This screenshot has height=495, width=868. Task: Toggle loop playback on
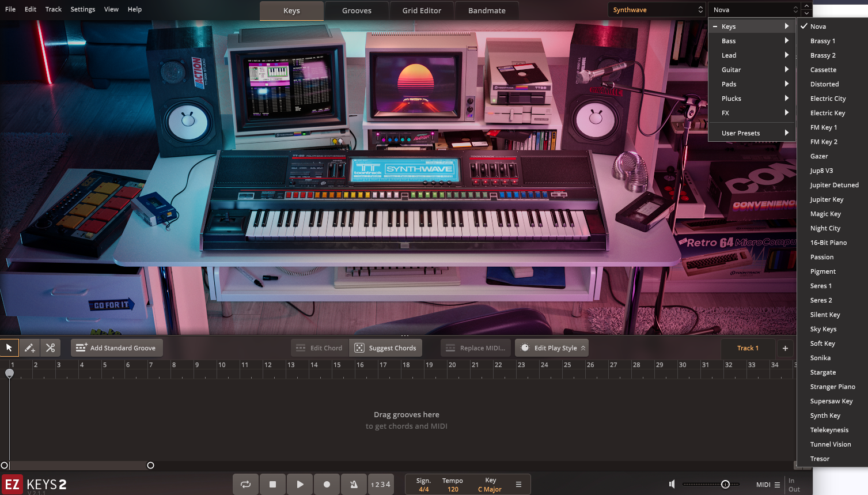pyautogui.click(x=245, y=485)
